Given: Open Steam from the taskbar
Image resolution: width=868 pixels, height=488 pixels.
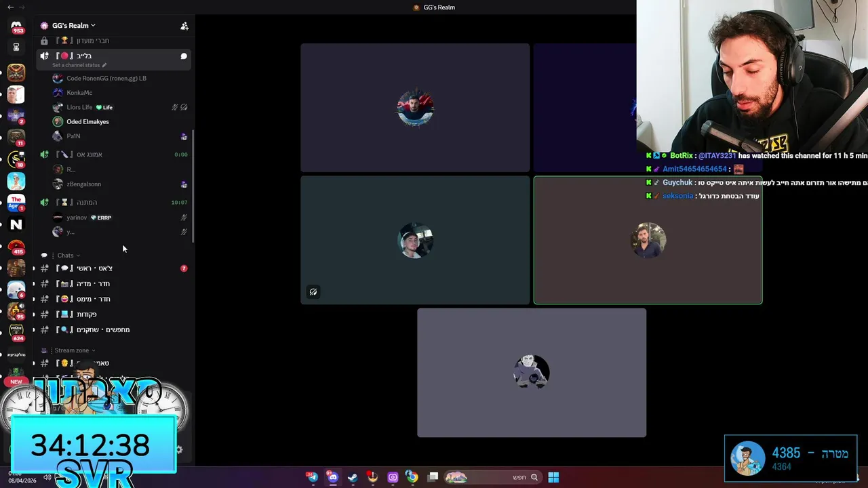Looking at the screenshot, I should point(353,477).
